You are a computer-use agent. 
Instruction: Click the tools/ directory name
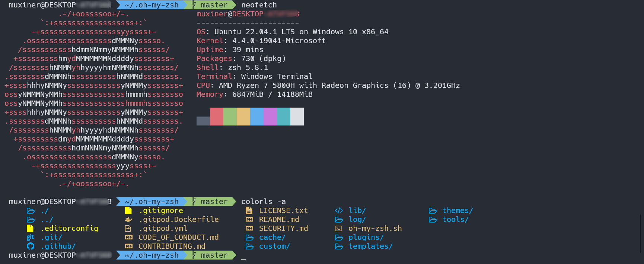point(456,220)
